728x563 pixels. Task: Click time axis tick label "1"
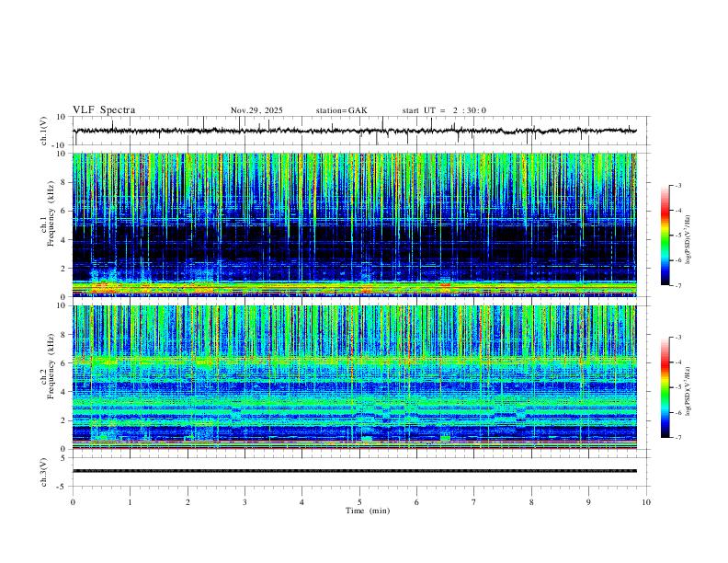[x=130, y=502]
